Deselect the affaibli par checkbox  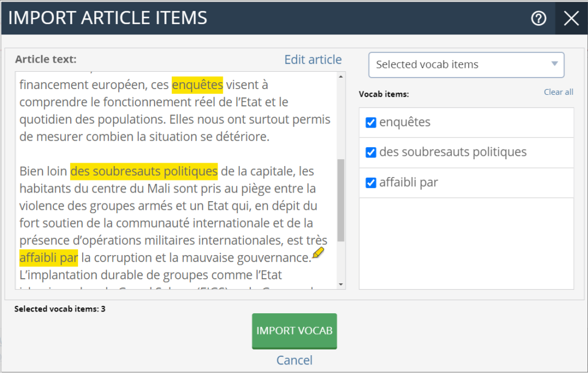click(371, 183)
